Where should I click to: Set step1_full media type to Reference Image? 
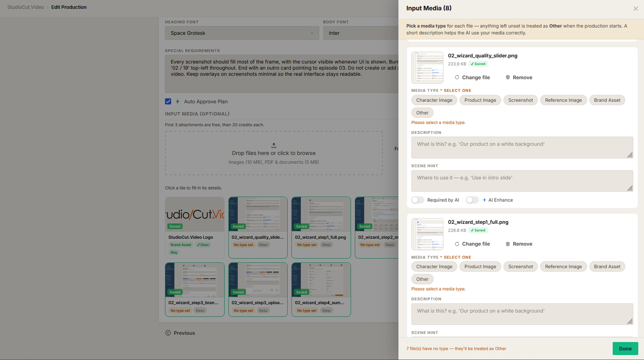click(563, 267)
